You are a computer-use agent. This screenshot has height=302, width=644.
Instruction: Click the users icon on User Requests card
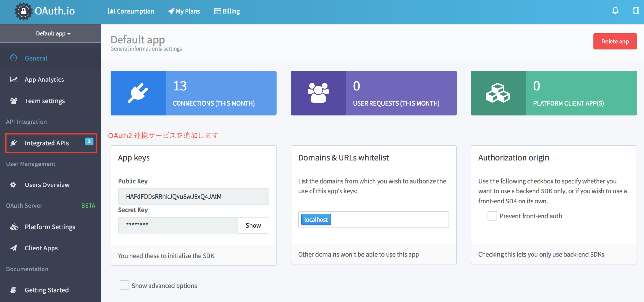(318, 93)
